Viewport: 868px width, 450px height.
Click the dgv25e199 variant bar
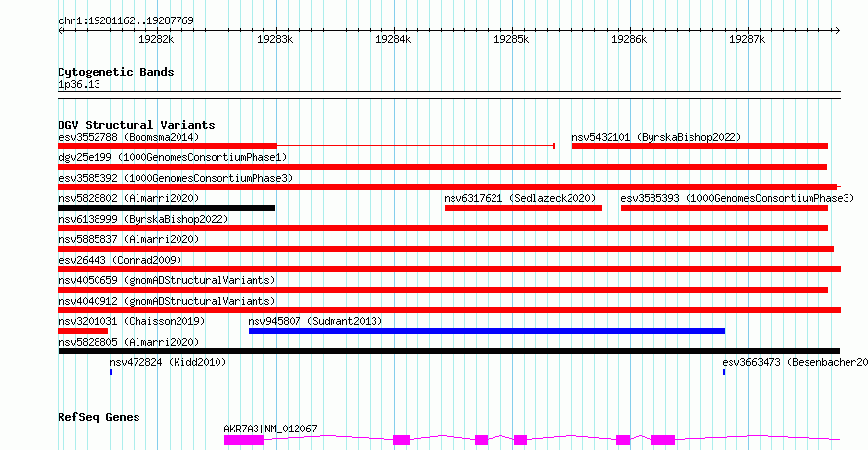click(x=443, y=167)
